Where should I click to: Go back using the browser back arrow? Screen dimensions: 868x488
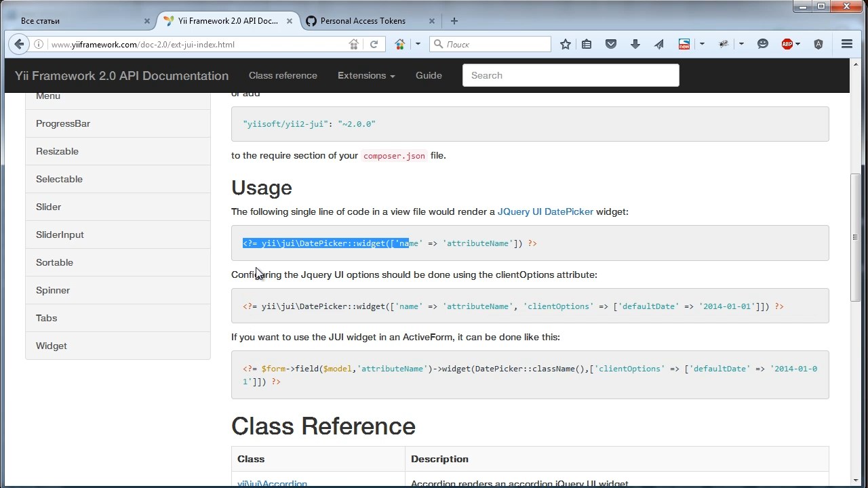[x=19, y=44]
